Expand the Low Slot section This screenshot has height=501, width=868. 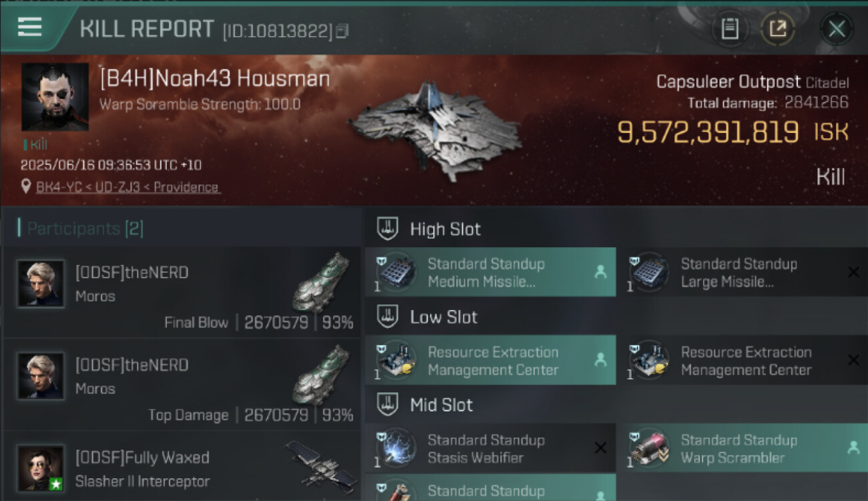coord(427,317)
